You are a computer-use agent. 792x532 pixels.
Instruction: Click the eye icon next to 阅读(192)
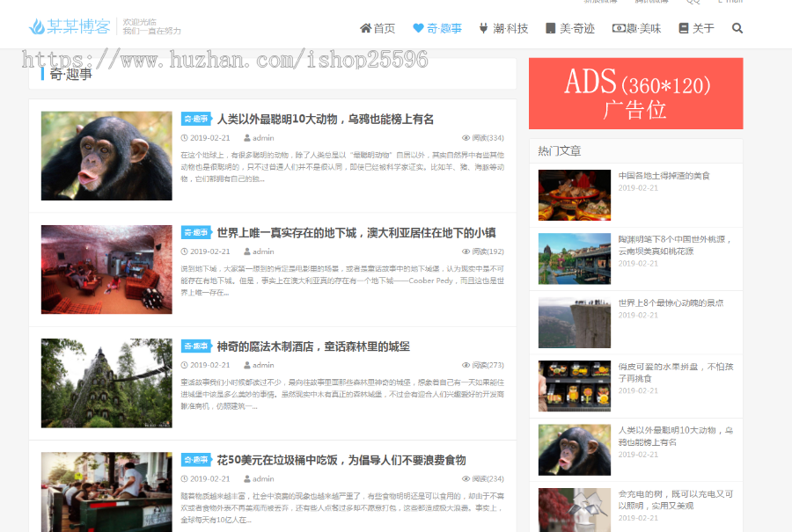(466, 251)
